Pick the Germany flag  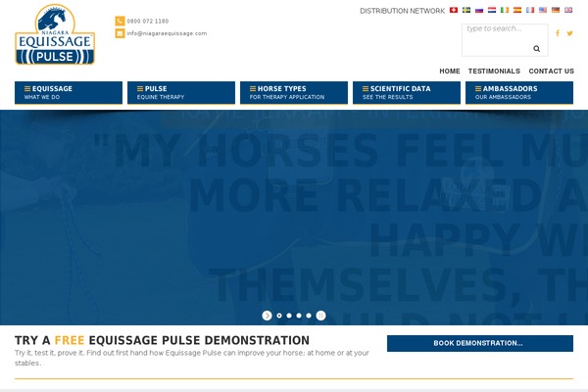point(556,10)
